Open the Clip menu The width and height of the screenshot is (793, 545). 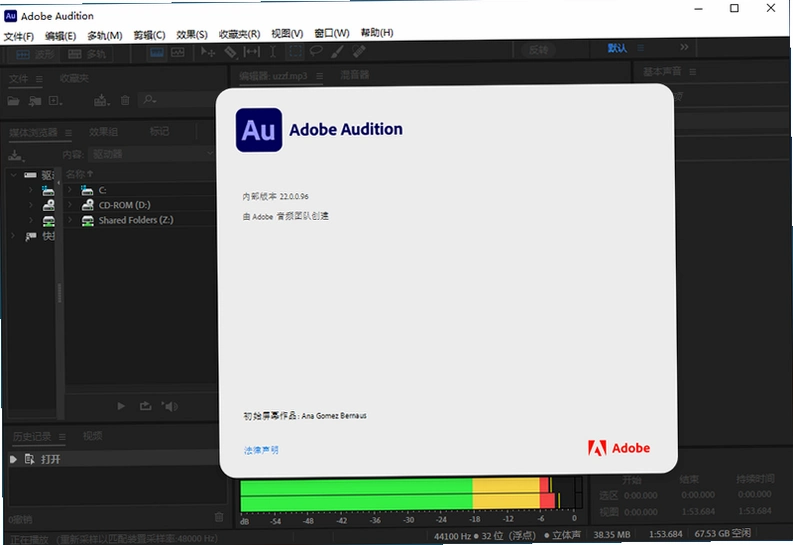pos(149,35)
